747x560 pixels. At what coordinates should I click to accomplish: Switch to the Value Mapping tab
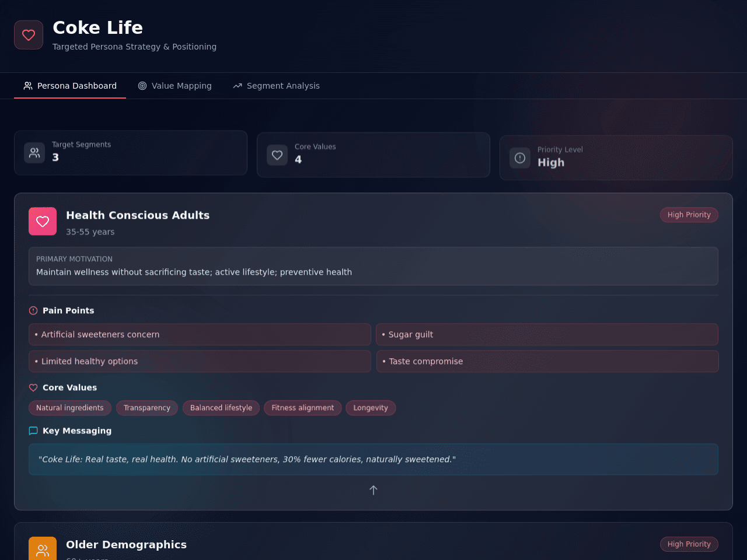(175, 86)
